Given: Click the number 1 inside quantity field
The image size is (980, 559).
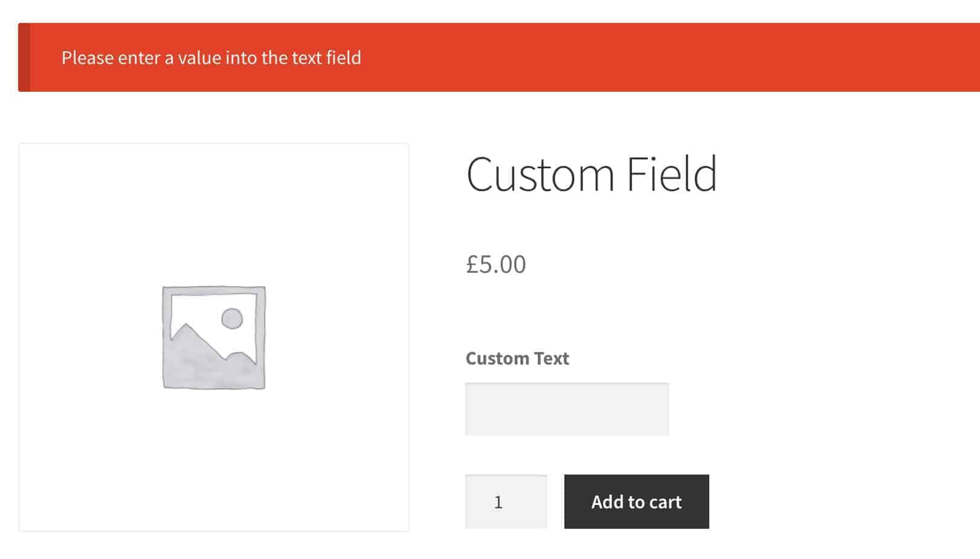Looking at the screenshot, I should tap(498, 502).
